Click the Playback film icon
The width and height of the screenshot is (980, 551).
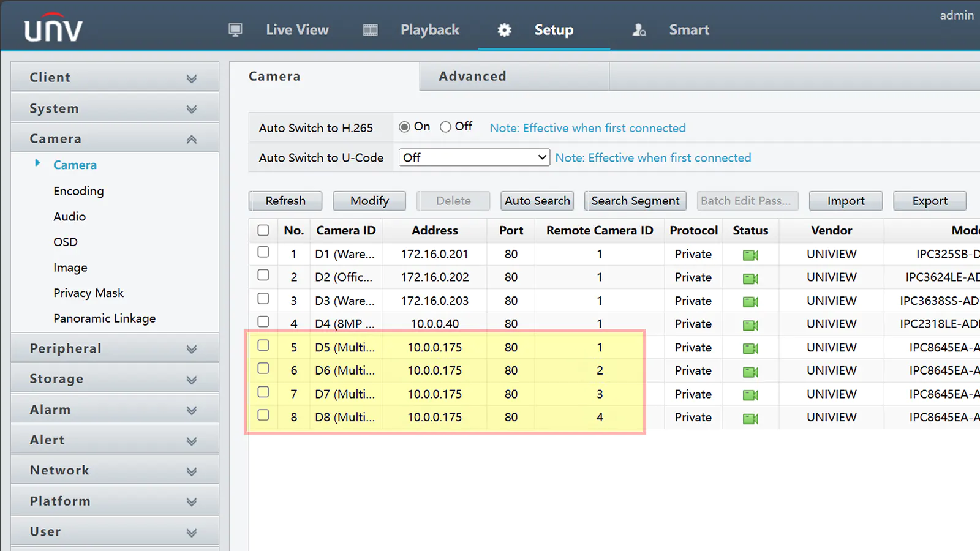(371, 30)
